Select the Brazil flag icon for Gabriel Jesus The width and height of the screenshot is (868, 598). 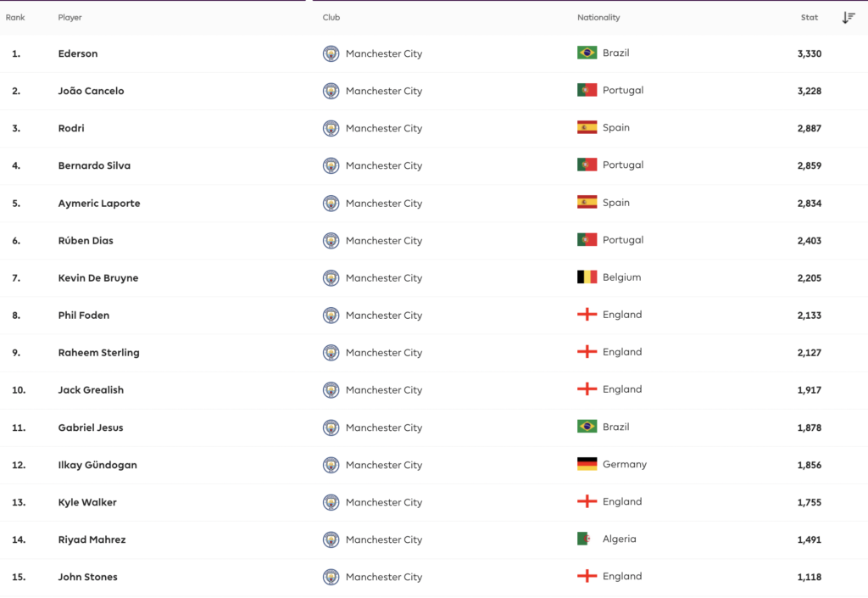586,427
